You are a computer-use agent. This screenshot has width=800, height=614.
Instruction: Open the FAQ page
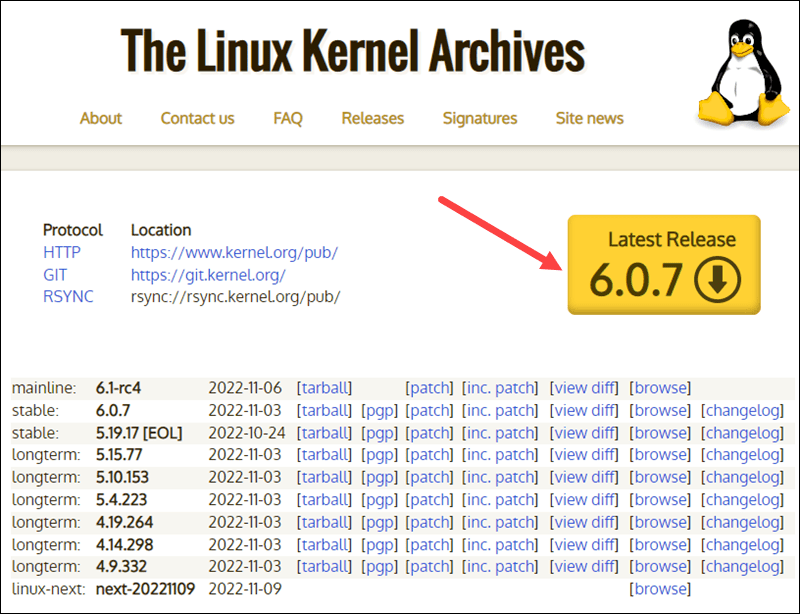287,118
